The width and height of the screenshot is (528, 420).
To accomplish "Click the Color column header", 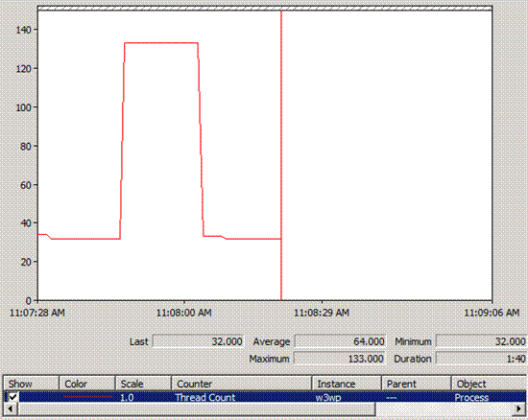I will pyautogui.click(x=87, y=384).
